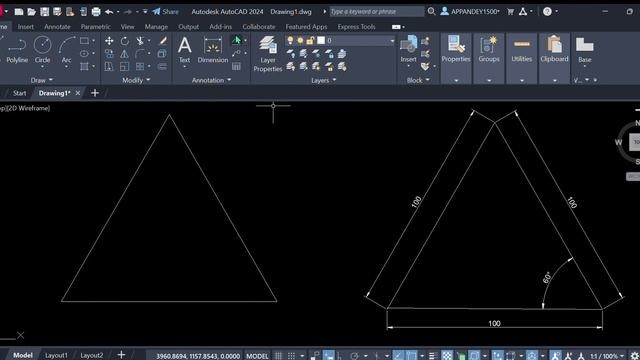Viewport: 640px width, 360px height.
Task: Open the Manage ribbon tab
Action: tap(156, 27)
